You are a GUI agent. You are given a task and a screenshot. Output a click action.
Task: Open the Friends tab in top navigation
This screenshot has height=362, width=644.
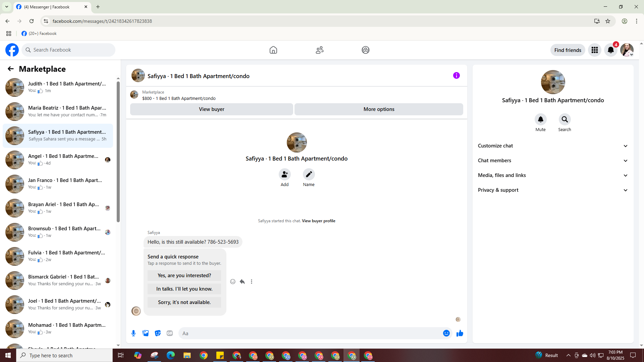coord(319,50)
